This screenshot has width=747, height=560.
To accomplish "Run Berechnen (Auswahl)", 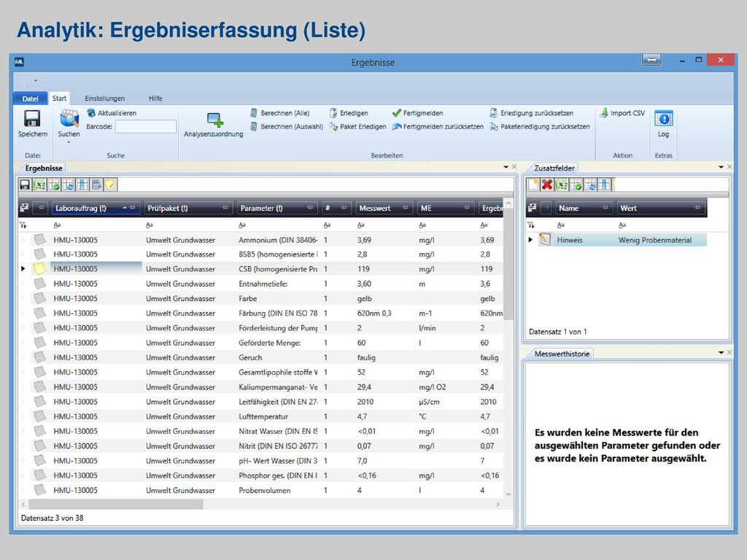I will (286, 127).
